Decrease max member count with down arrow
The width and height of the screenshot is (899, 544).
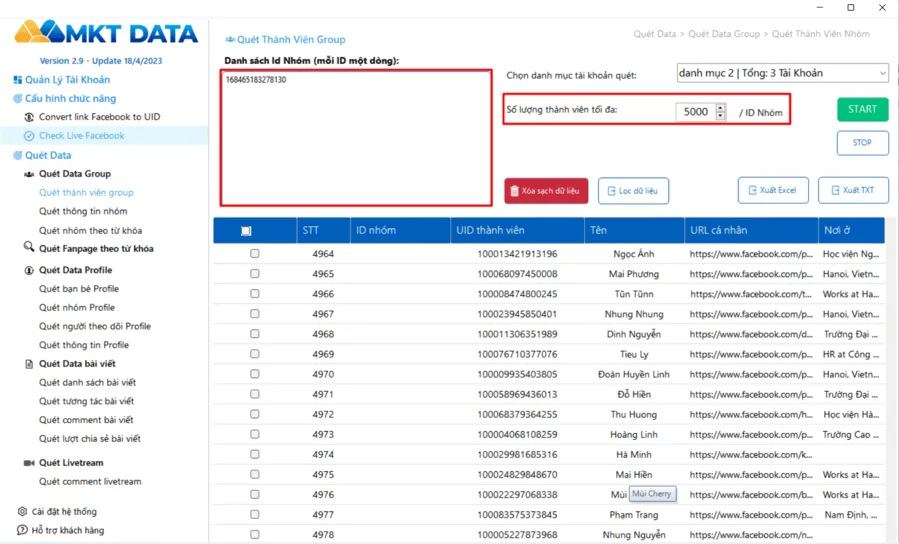pyautogui.click(x=721, y=116)
